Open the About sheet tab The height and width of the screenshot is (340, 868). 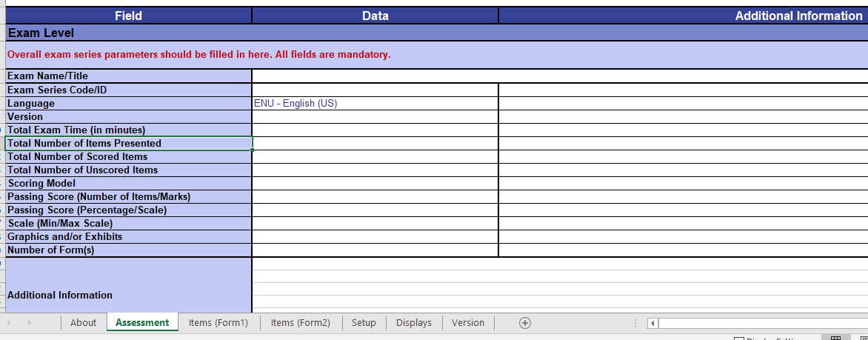(83, 323)
